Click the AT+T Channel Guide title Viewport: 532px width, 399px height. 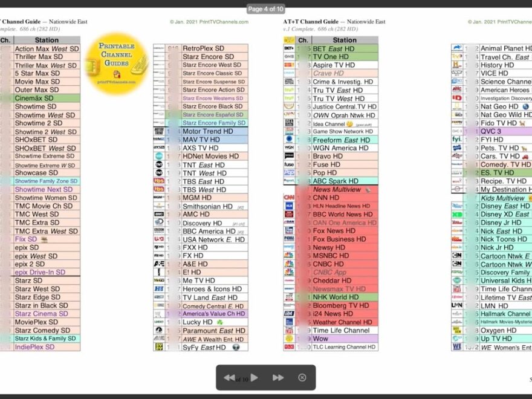pos(311,22)
